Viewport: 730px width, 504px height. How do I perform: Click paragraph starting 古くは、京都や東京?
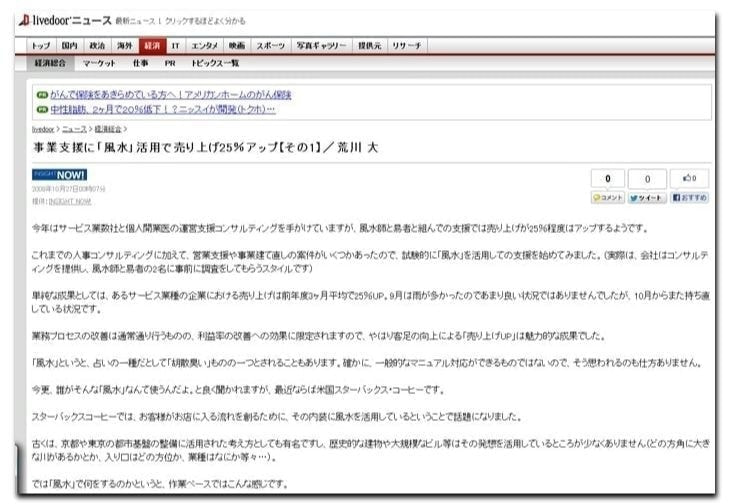coord(371,450)
